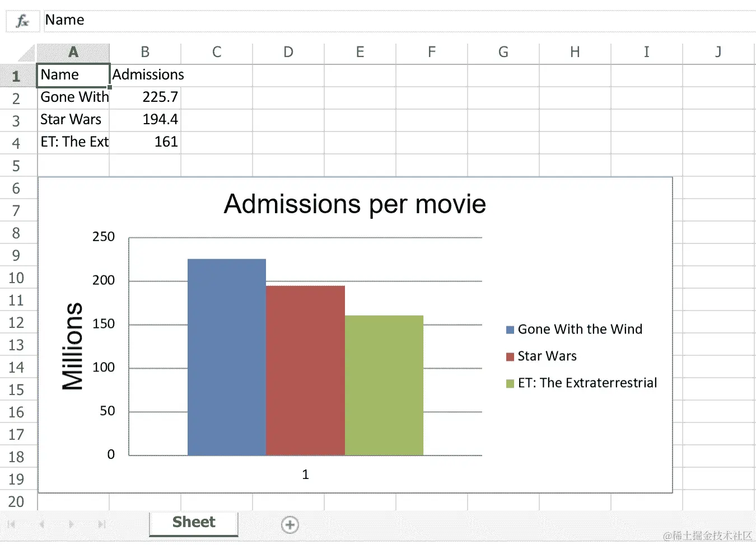This screenshot has height=545, width=756.
Task: Select the Admissions header cell
Action: point(148,75)
